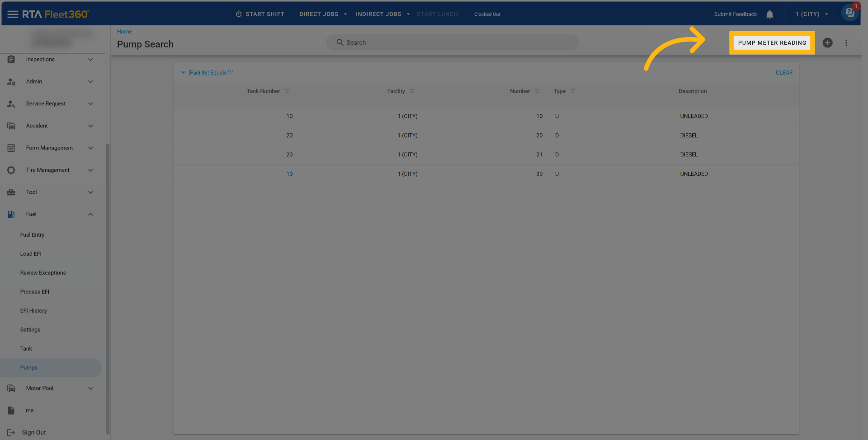Click the Tank Number column filter icon

[x=287, y=91]
